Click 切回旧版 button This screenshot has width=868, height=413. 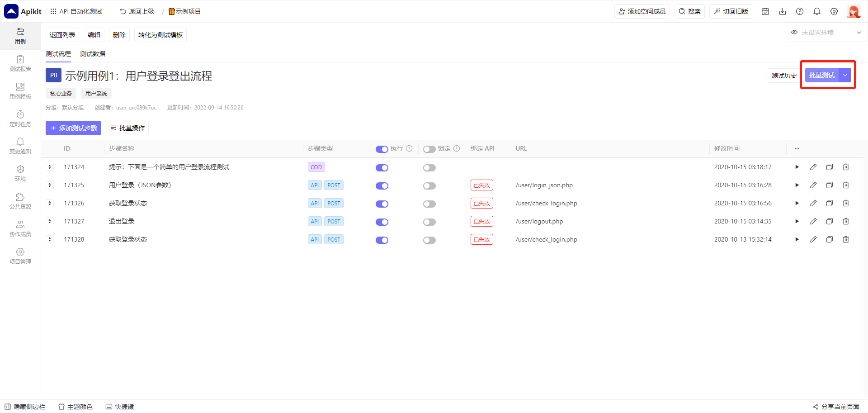tap(731, 11)
